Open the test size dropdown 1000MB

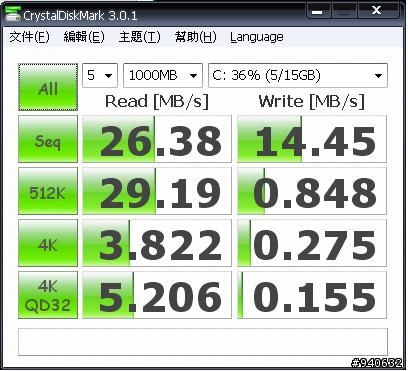point(163,75)
